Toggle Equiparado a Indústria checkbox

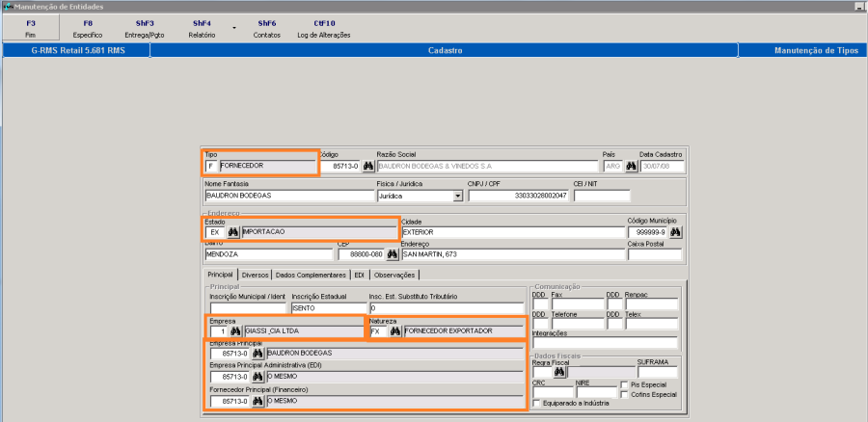[536, 404]
